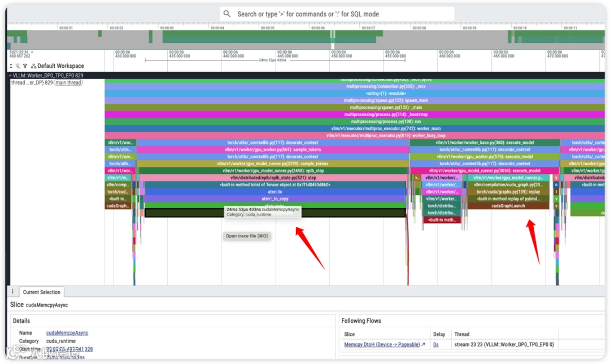This screenshot has height=364, width=610.
Task: Select the built-in method tolist of Tensor slice
Action: coord(274,185)
